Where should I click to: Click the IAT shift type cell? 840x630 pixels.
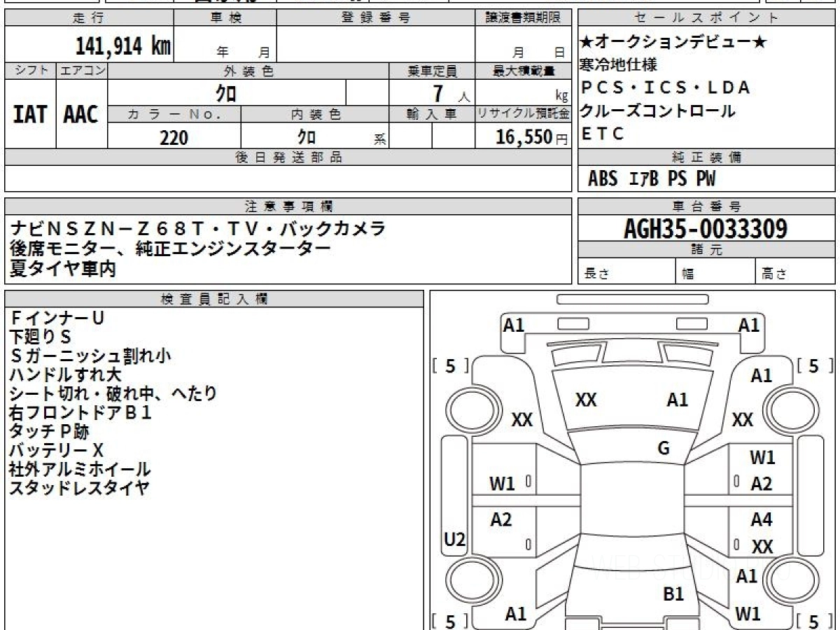click(x=30, y=114)
